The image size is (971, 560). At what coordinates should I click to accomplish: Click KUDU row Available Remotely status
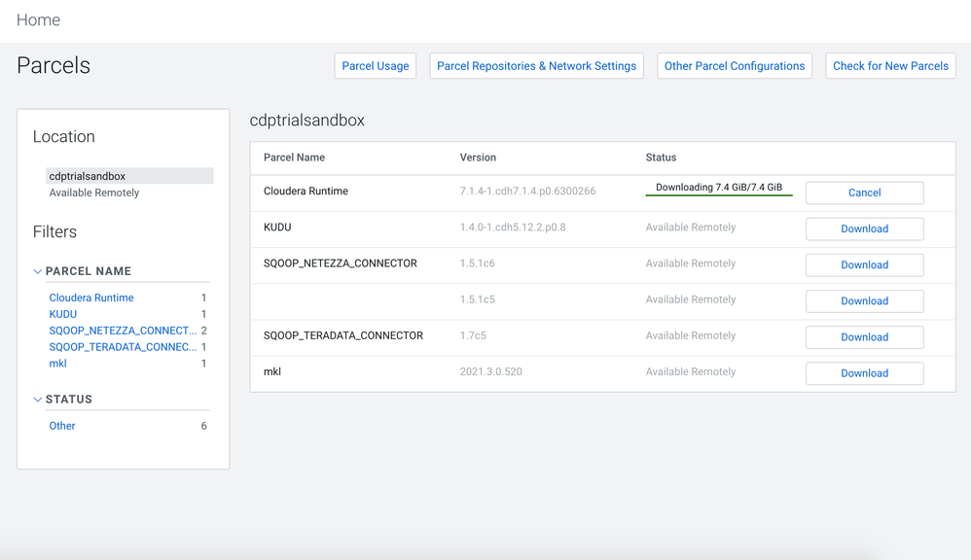click(x=691, y=227)
